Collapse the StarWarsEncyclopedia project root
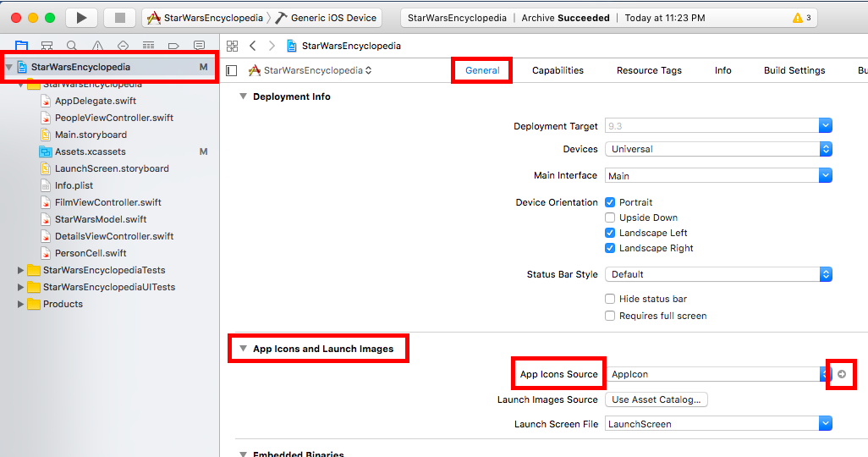 pos(8,67)
